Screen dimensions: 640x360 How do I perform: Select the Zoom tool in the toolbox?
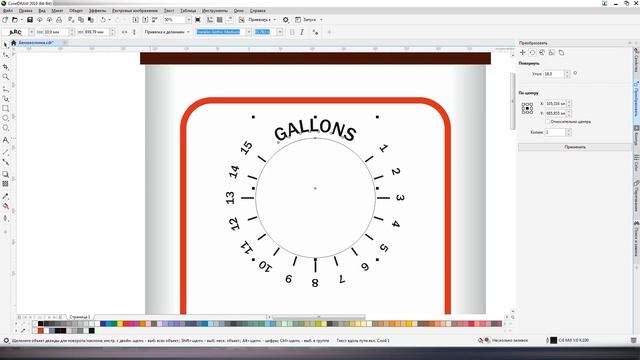tap(5, 77)
